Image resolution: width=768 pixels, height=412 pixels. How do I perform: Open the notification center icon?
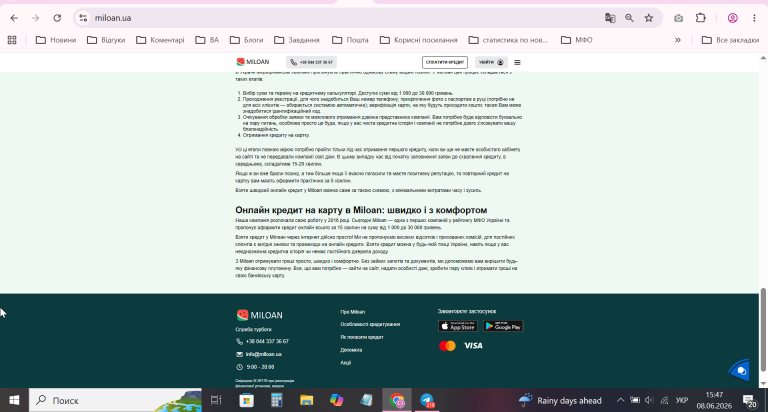tap(749, 401)
